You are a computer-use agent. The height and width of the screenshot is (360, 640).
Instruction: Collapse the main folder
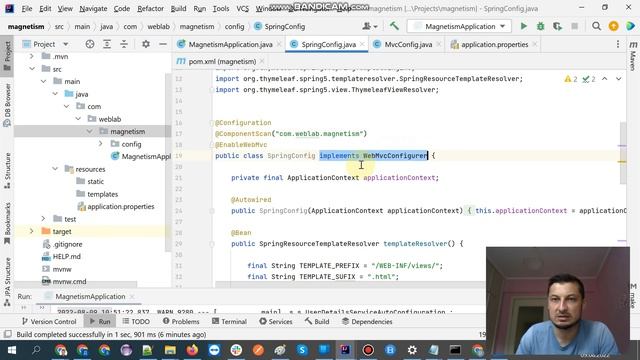pos(43,81)
